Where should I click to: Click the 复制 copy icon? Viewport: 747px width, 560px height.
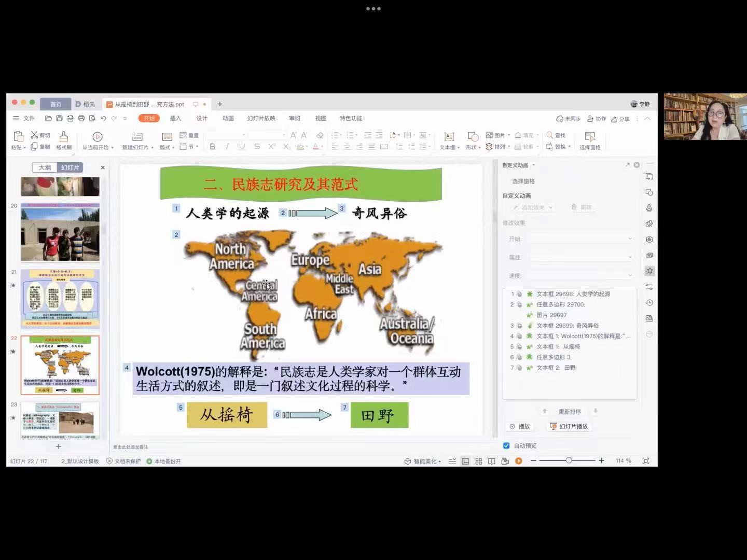click(34, 147)
